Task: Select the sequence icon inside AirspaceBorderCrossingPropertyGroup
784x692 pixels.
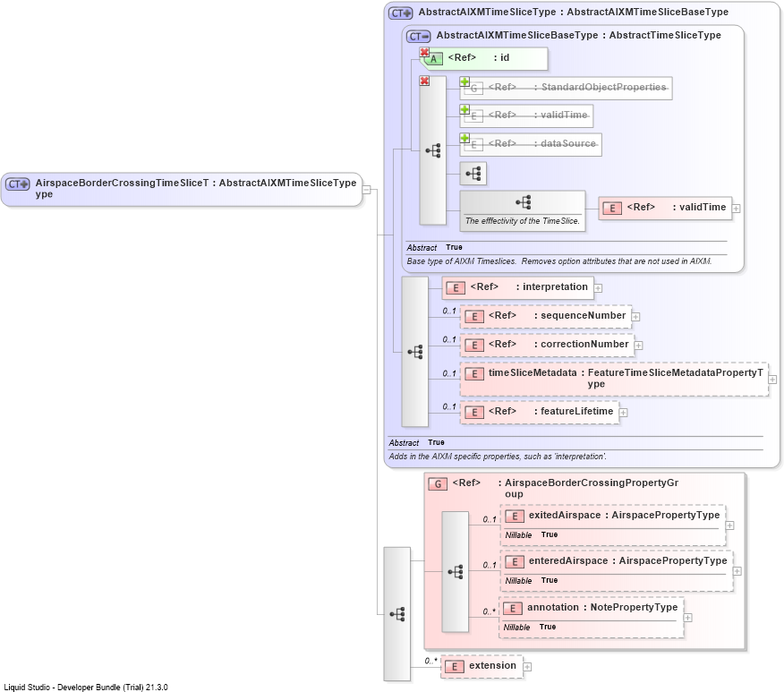Action: coord(455,571)
